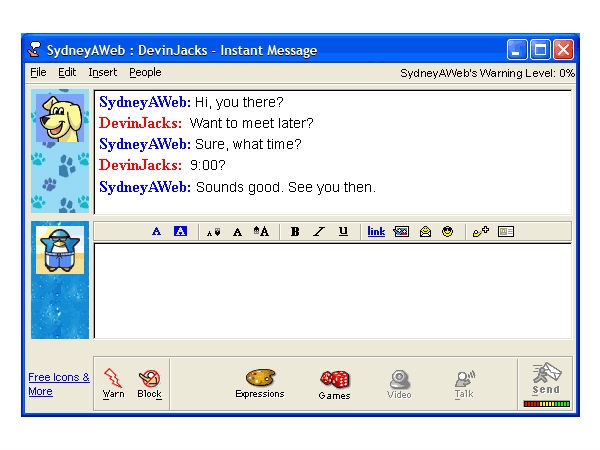Block DevinJacks with Block button

pyautogui.click(x=149, y=384)
